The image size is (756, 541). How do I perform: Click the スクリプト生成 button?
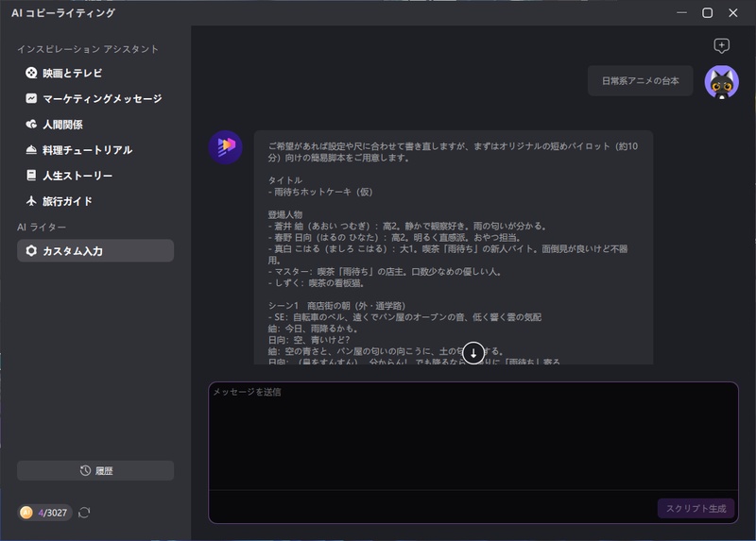click(696, 509)
